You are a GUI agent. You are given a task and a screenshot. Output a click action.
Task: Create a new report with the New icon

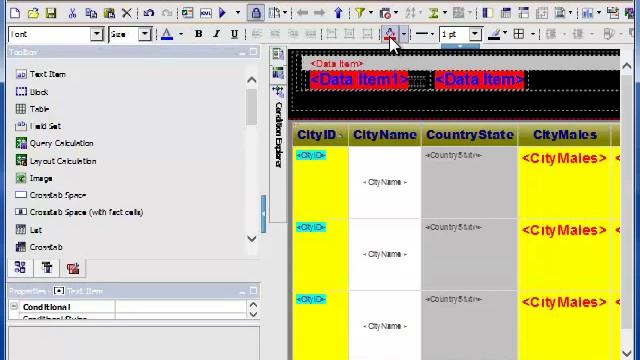[x=15, y=13]
